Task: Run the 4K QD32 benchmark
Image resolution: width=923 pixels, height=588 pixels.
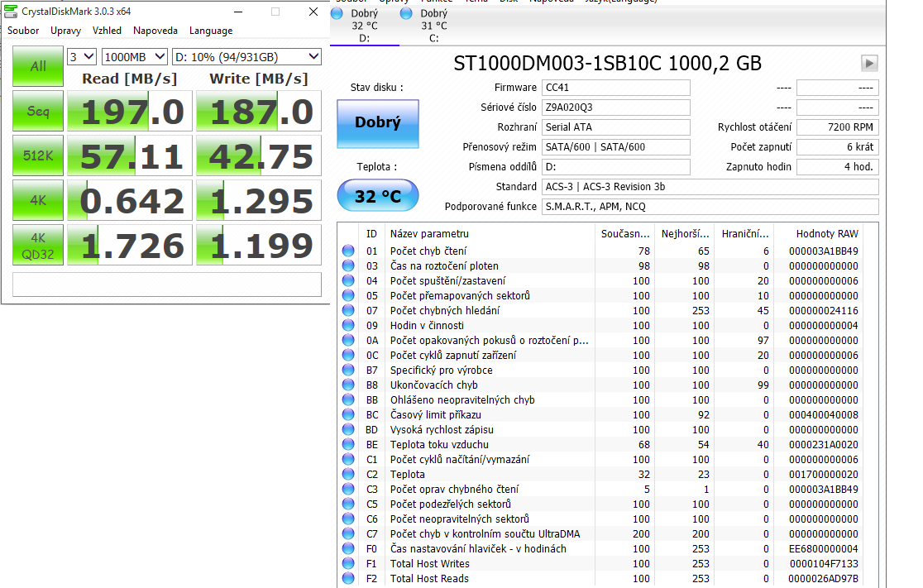Action: click(x=38, y=246)
